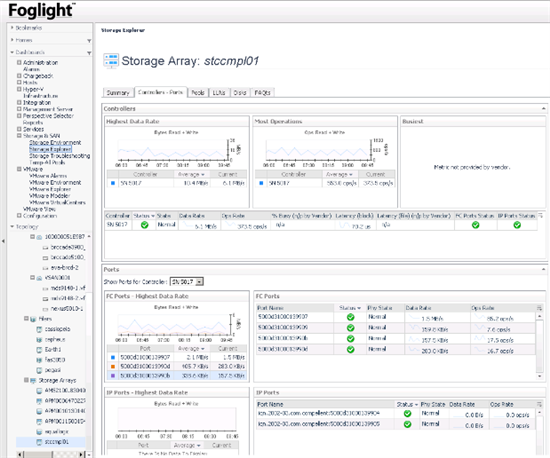Click the equallogic array icon in the tree
The width and height of the screenshot is (550, 458).
pyautogui.click(x=39, y=432)
